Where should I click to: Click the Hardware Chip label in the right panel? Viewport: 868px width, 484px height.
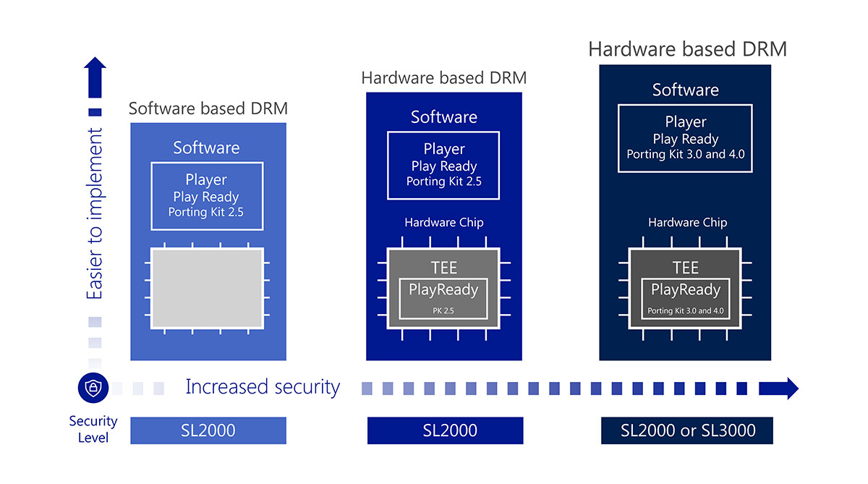[x=686, y=222]
